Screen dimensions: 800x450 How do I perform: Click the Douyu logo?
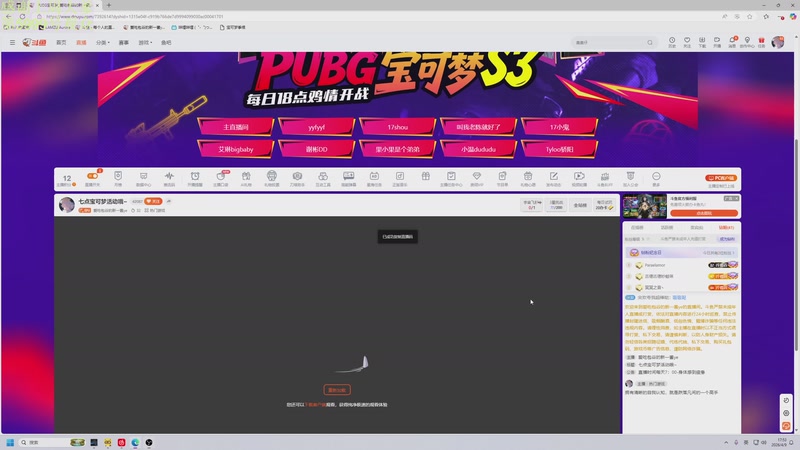(34, 42)
